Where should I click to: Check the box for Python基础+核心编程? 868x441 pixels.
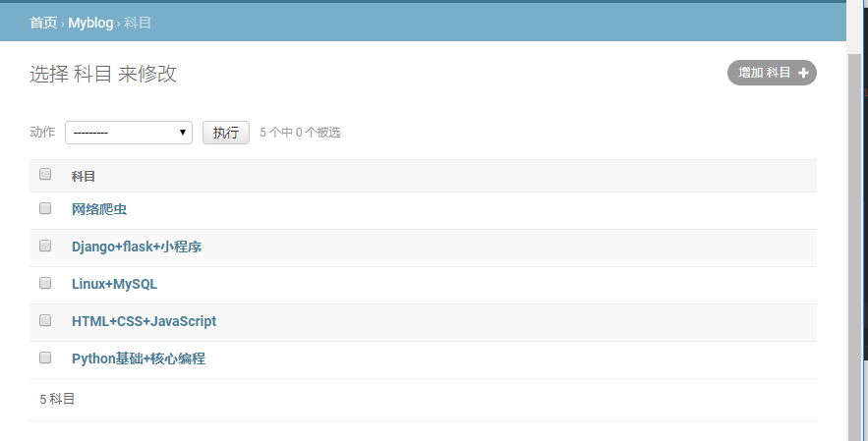pos(45,358)
